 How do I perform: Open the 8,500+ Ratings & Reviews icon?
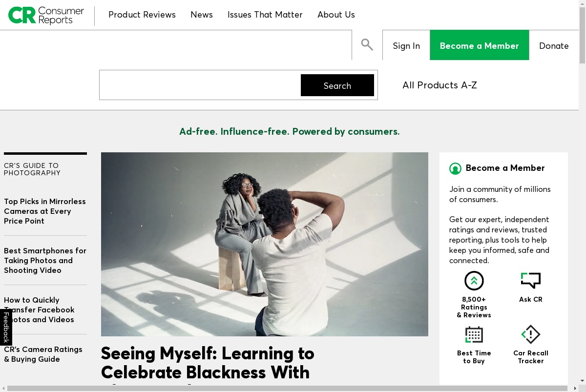click(x=474, y=281)
